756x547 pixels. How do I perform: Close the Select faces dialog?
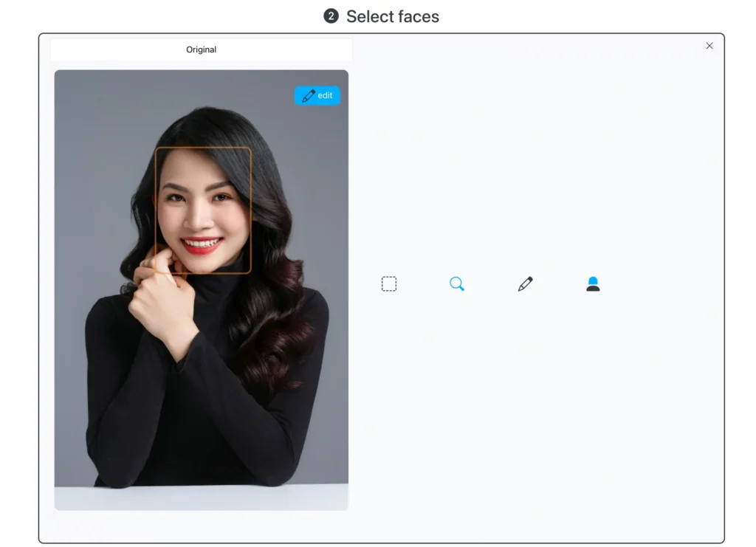(709, 46)
